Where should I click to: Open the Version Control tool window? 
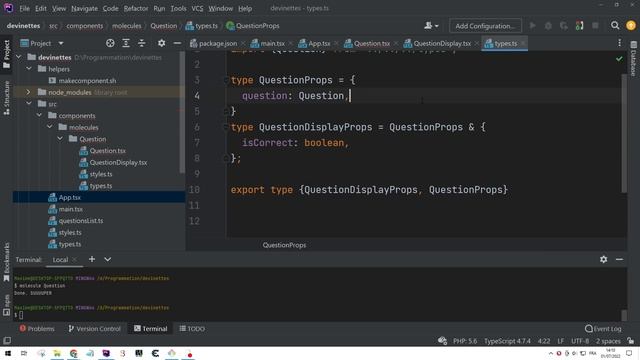pos(94,329)
